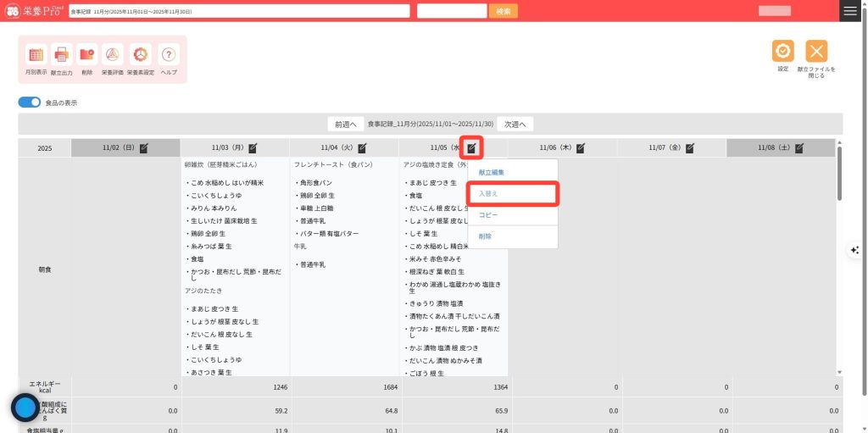Open the edit menu for 11/06 (木)
The width and height of the screenshot is (868, 433).
[581, 147]
